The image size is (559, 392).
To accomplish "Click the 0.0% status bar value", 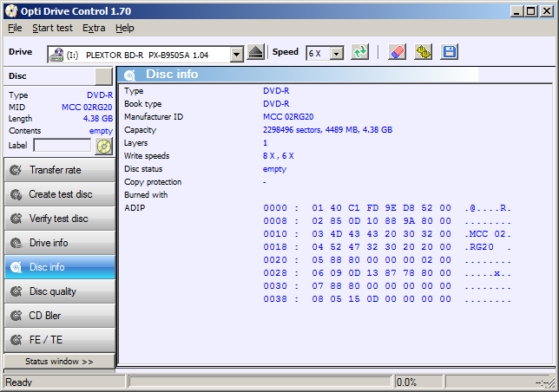I will click(x=406, y=382).
